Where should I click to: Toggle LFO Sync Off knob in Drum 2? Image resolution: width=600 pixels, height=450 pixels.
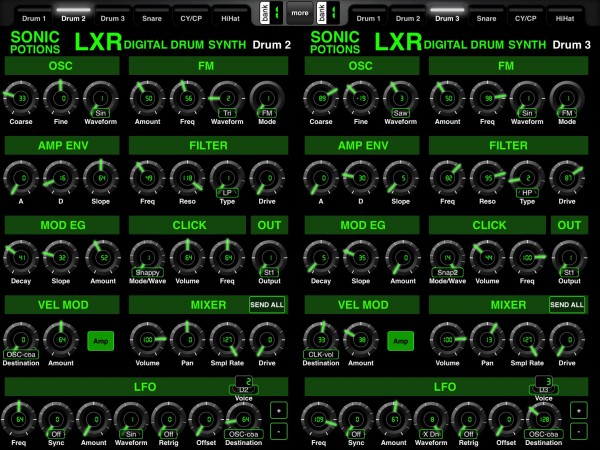[56, 420]
